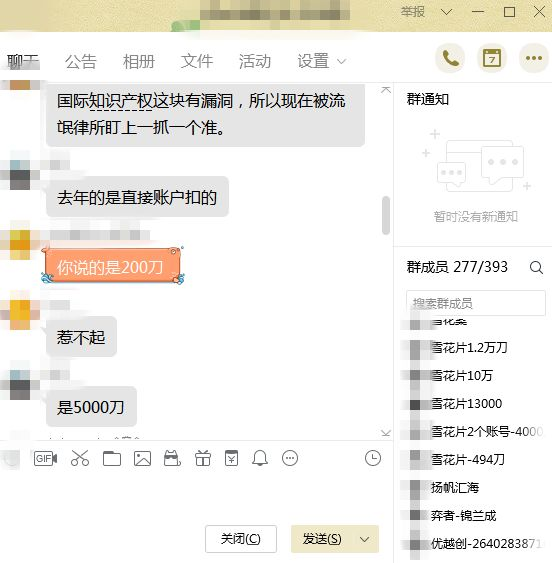Open the three-dots more options button
The image size is (552, 563).
click(534, 58)
